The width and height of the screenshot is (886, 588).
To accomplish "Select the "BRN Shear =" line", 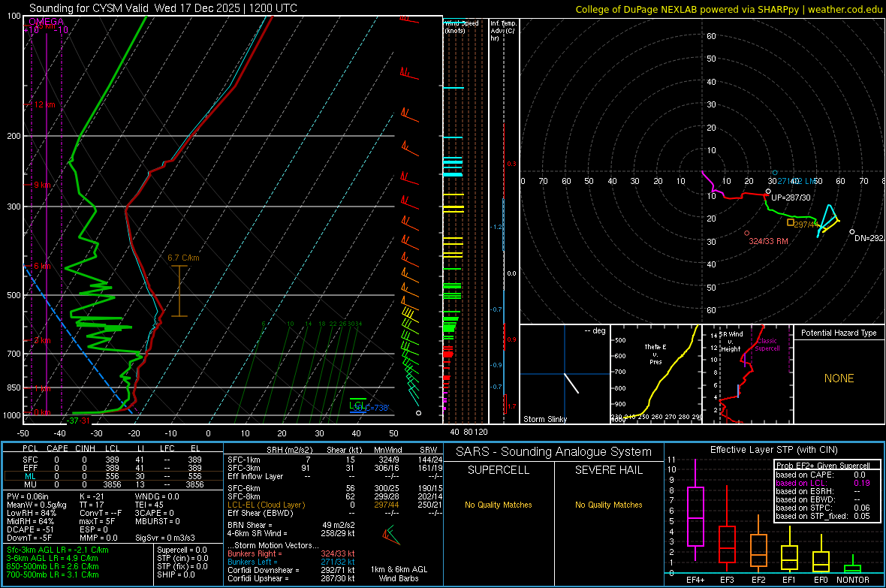I will (291, 525).
